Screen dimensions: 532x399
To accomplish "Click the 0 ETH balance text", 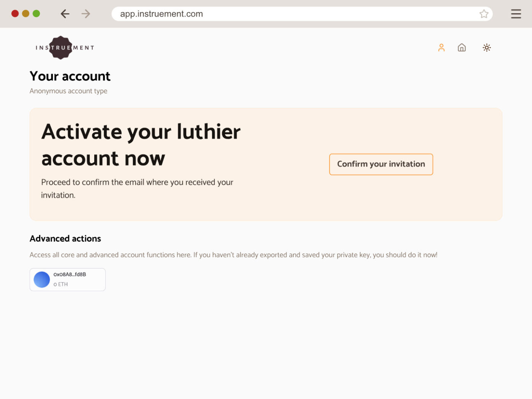I will point(61,284).
